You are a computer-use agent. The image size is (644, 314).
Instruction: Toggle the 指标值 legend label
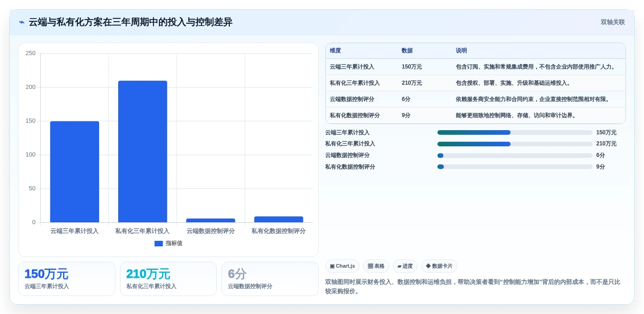pos(174,244)
